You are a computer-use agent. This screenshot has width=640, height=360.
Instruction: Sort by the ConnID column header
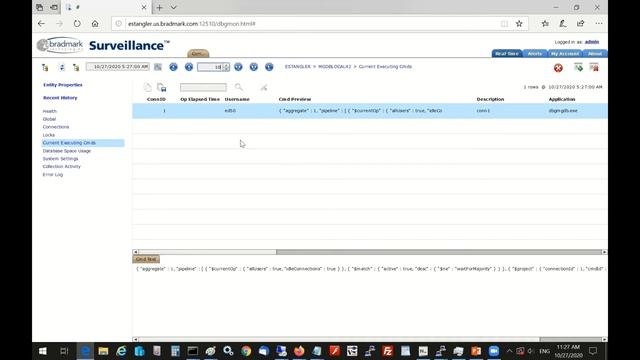156,99
